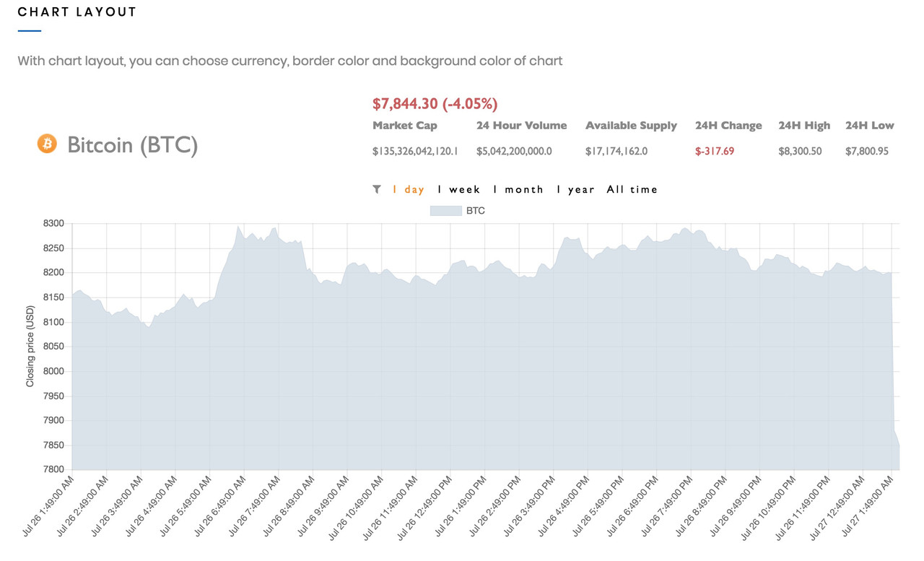Click the $7,800.95 low value
This screenshot has height=561, width=924.
(x=867, y=151)
